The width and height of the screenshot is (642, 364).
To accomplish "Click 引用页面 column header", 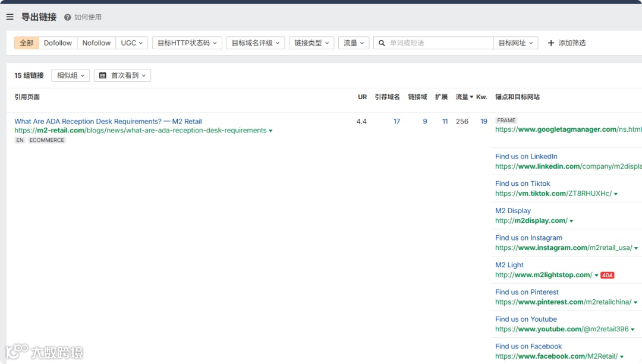I will [x=27, y=97].
